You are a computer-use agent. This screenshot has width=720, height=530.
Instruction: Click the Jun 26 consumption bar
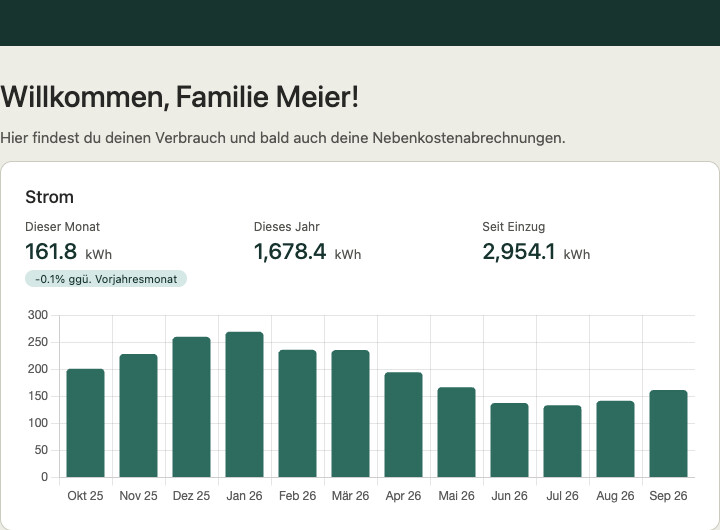tap(509, 440)
